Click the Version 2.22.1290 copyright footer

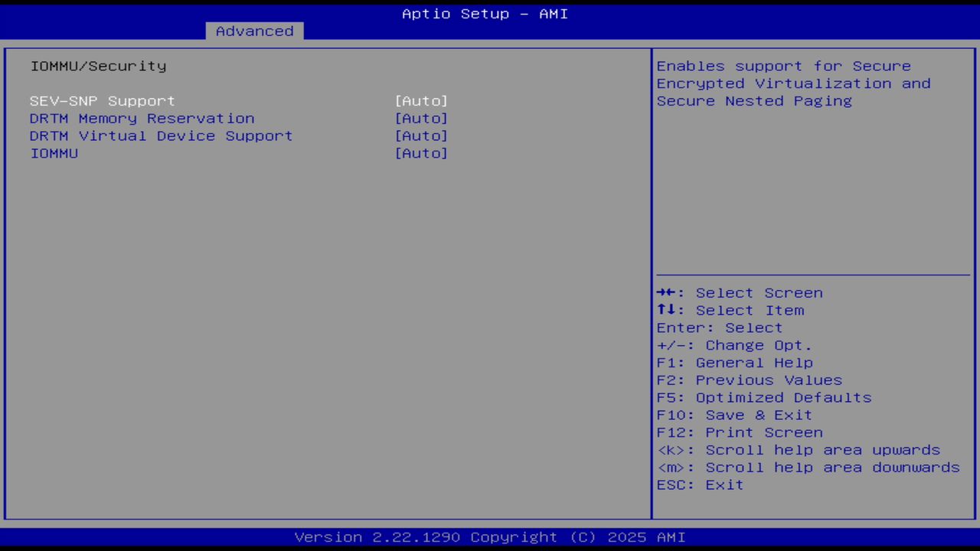tap(490, 537)
